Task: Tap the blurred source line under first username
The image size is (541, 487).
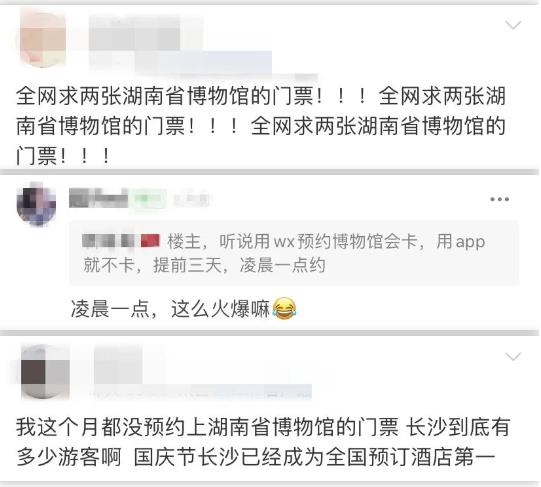Action: pyautogui.click(x=204, y=63)
